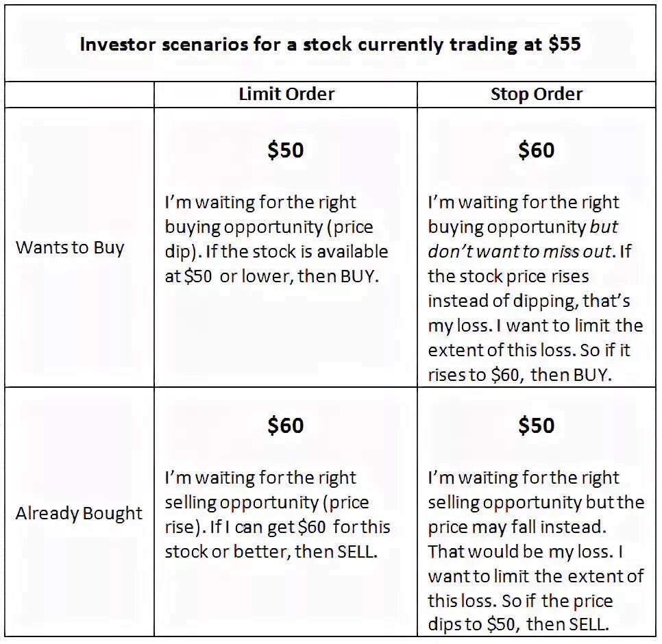Image resolution: width=662 pixels, height=644 pixels.
Task: Click the Already Bought row label
Action: (79, 514)
